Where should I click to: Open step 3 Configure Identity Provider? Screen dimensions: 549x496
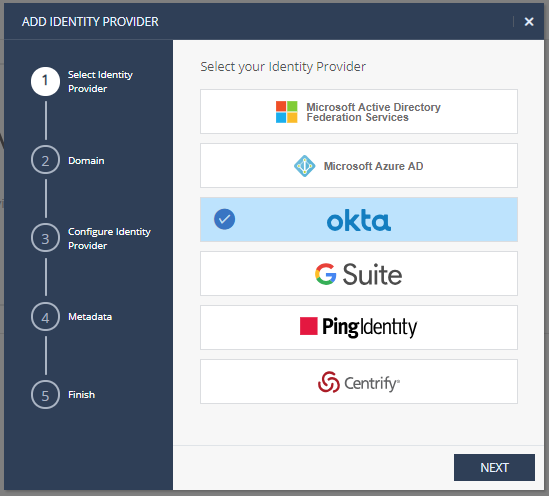point(45,238)
